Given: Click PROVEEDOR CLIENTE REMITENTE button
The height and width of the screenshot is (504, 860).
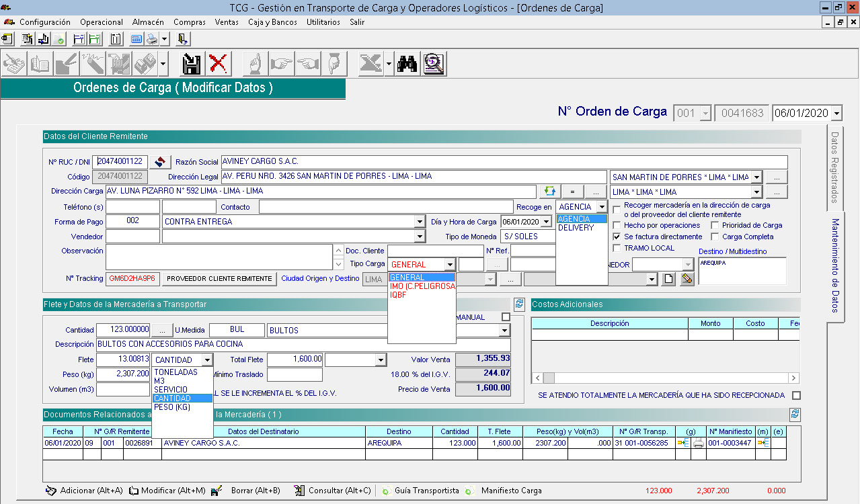Looking at the screenshot, I should pyautogui.click(x=219, y=279).
